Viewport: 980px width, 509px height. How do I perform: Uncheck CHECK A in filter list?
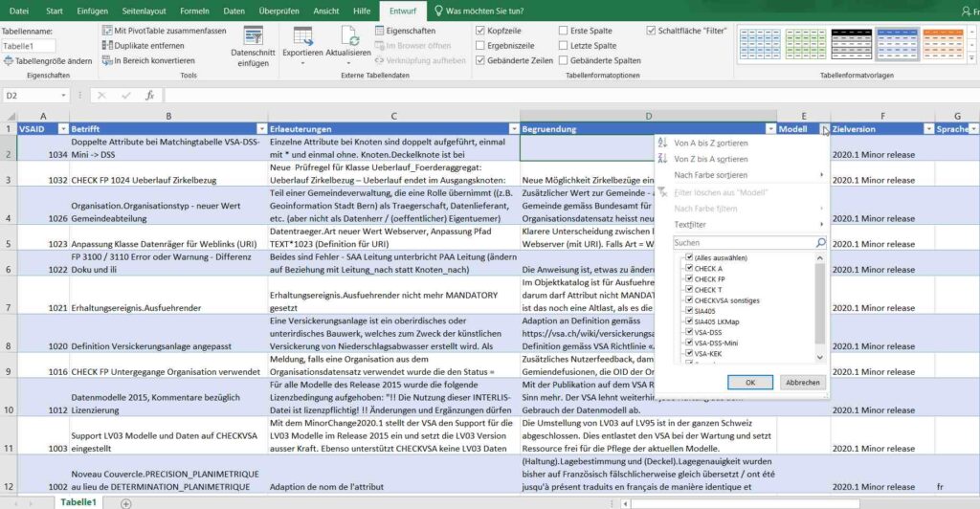[x=689, y=269]
